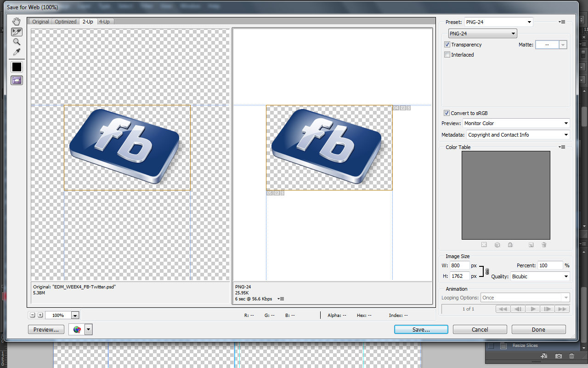The height and width of the screenshot is (368, 588).
Task: Click the zoom out minus button
Action: point(33,315)
